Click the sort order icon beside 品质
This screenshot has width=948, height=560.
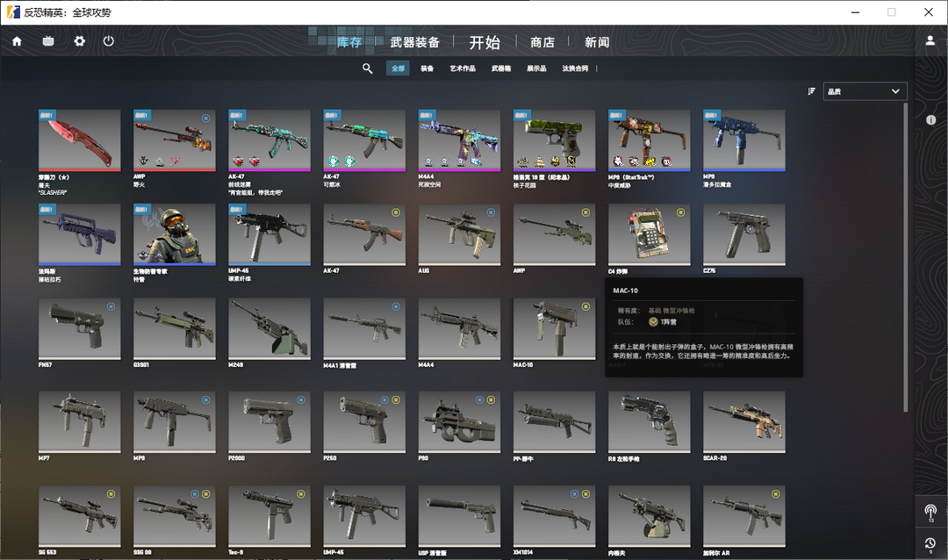point(811,91)
